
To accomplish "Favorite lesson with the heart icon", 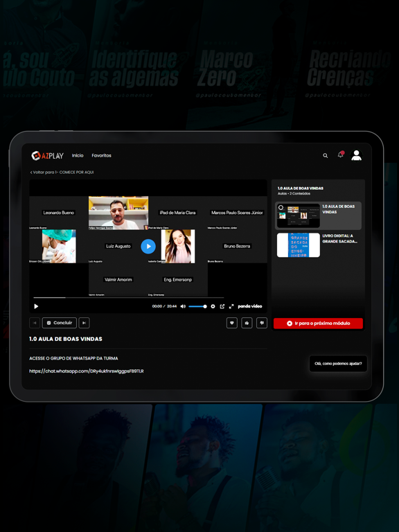I will pyautogui.click(x=232, y=323).
